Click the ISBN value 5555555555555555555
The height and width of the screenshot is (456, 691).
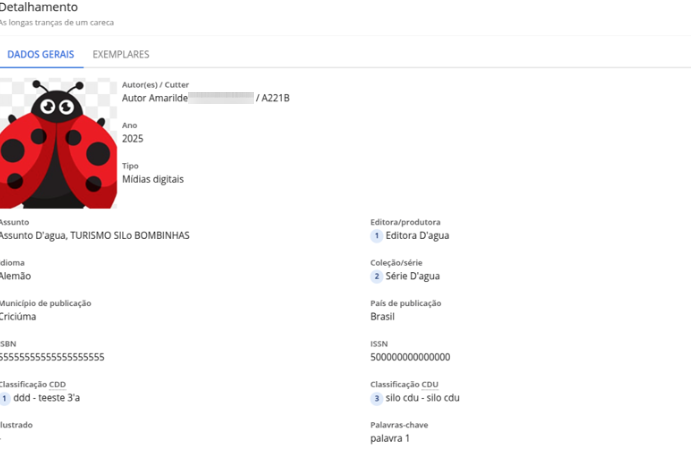pos(52,357)
